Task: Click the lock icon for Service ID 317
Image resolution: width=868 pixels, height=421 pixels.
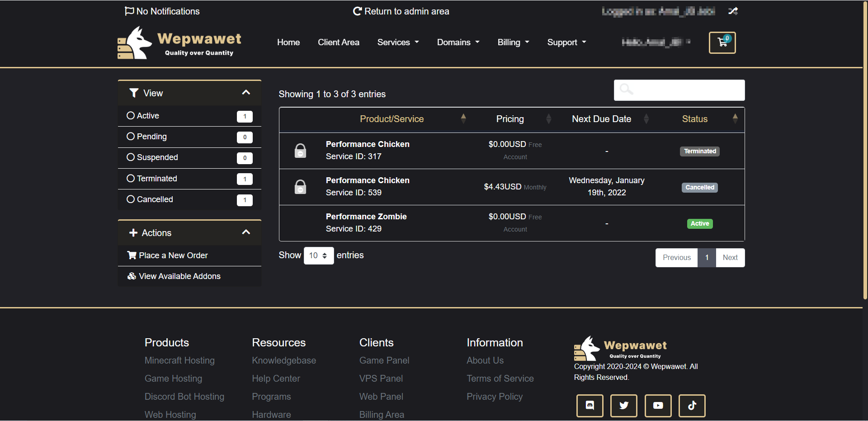Action: coord(300,151)
